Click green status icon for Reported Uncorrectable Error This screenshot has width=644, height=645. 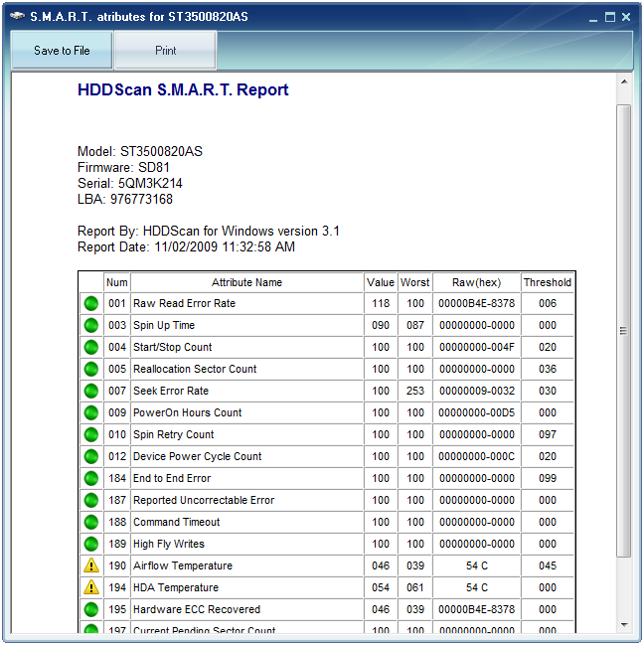tap(91, 500)
